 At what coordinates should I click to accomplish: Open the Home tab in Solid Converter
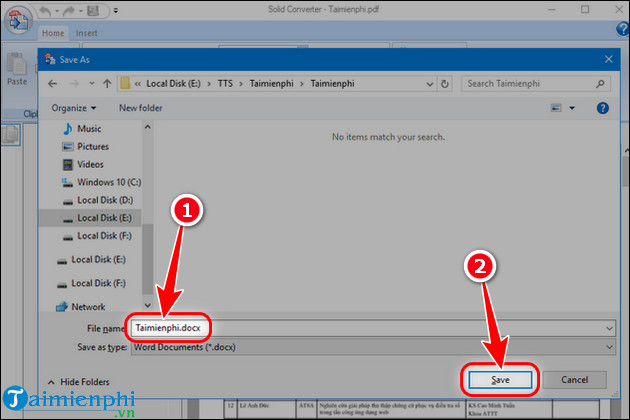(53, 33)
